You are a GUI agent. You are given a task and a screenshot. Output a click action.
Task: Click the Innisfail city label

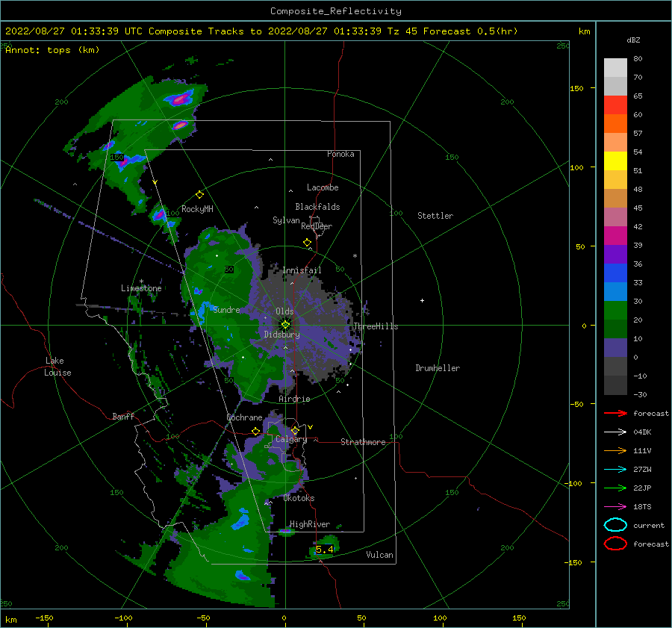[x=302, y=270]
